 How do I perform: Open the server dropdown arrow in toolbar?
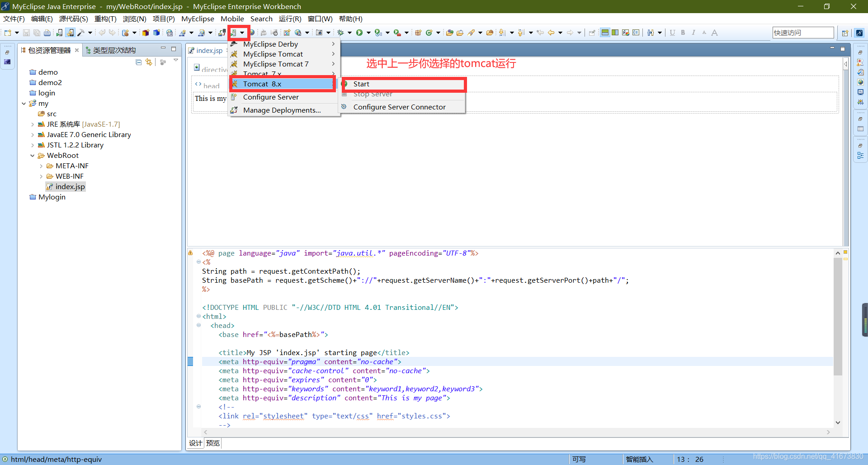(242, 33)
